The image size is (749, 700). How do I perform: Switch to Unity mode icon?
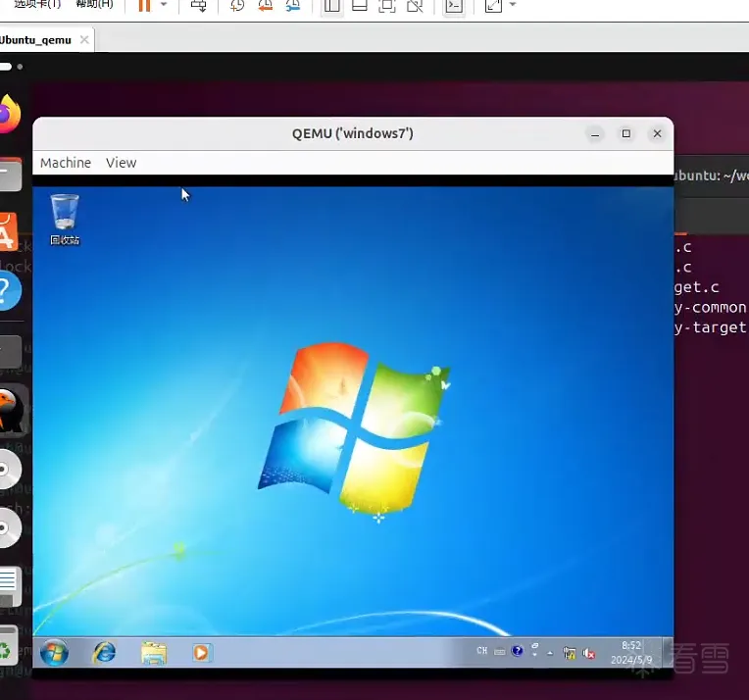(415, 5)
